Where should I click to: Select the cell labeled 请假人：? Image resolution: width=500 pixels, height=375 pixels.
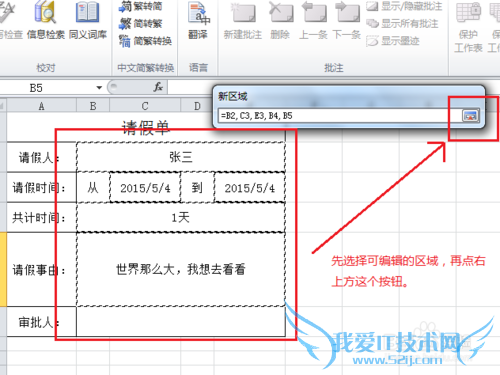tap(41, 157)
